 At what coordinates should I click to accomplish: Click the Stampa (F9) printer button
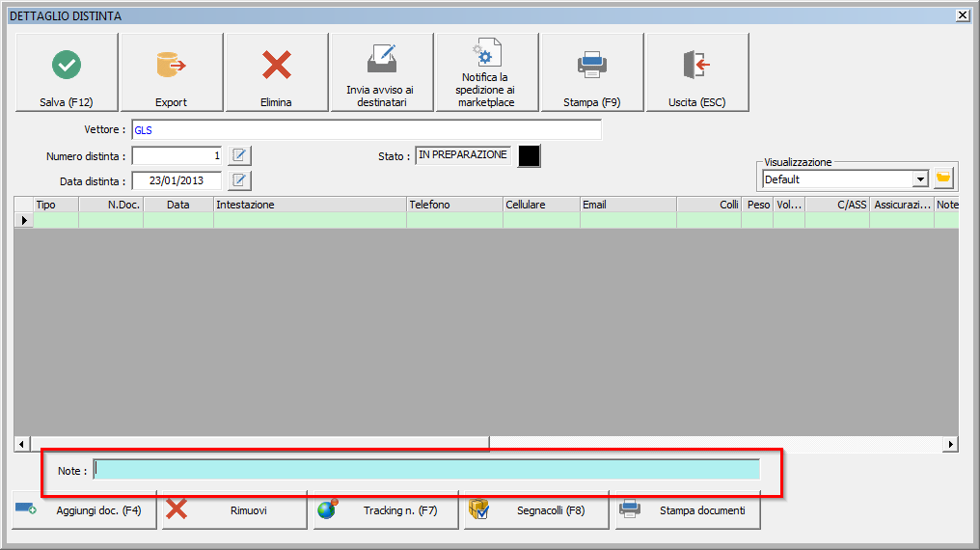(x=591, y=72)
